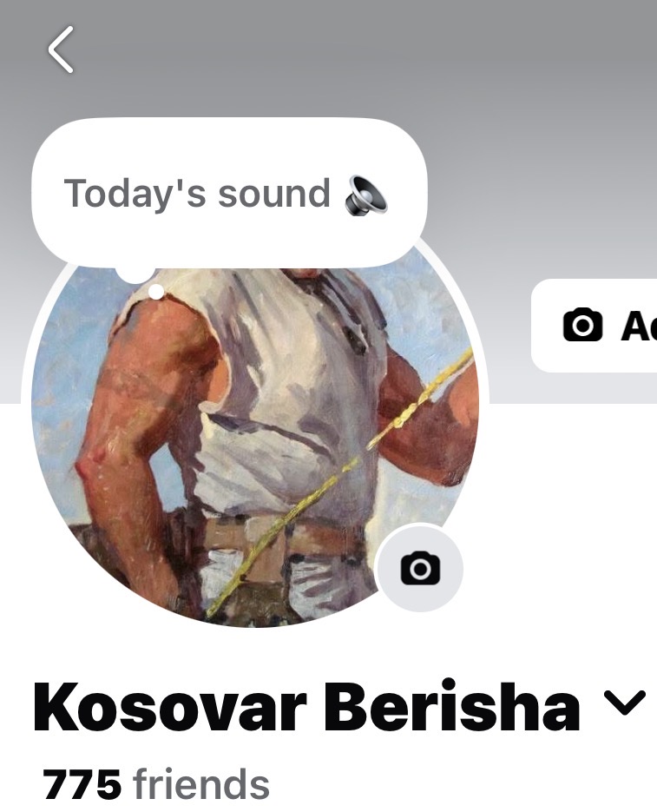
Task: Select the Kosovar Berisha profile name
Action: (x=306, y=705)
